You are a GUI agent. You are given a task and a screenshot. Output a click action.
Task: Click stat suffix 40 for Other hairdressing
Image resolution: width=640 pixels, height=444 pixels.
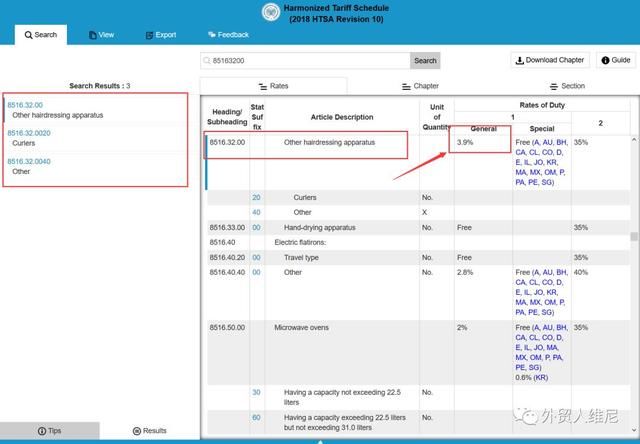coord(256,213)
